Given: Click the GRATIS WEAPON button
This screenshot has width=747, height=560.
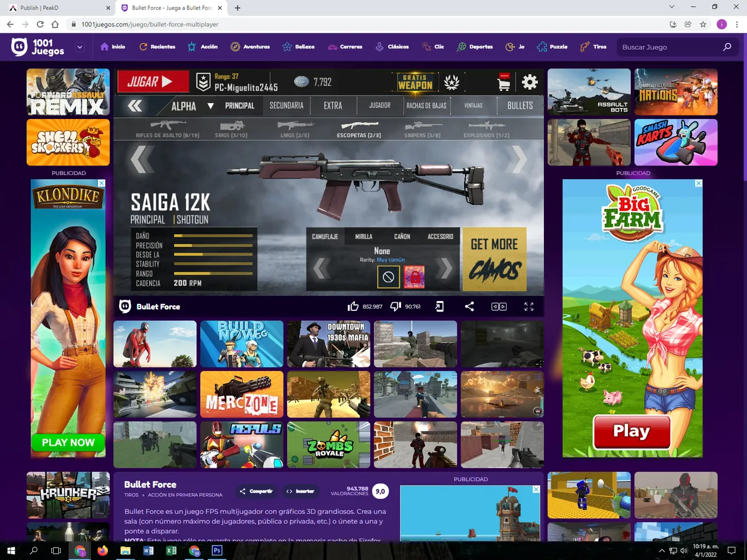Looking at the screenshot, I should (416, 82).
